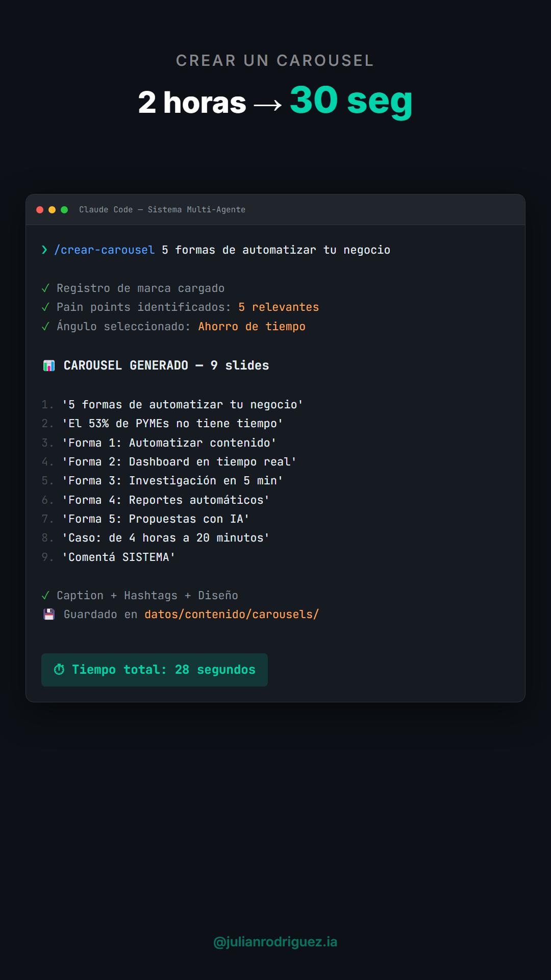The height and width of the screenshot is (980, 551).
Task: Click the /crear-carousel command text
Action: [x=105, y=250]
